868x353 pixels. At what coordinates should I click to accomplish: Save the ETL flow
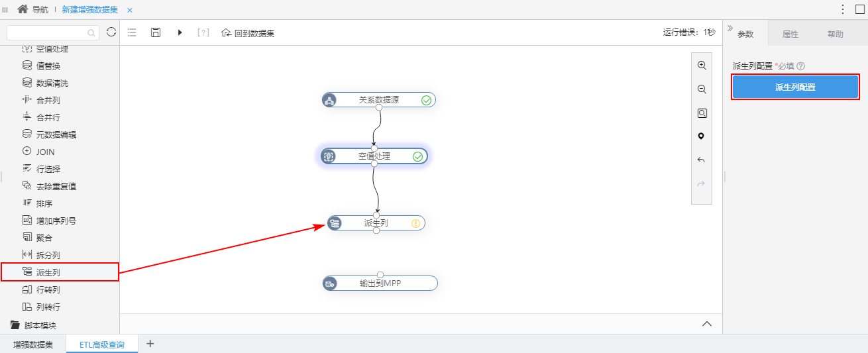tap(156, 32)
